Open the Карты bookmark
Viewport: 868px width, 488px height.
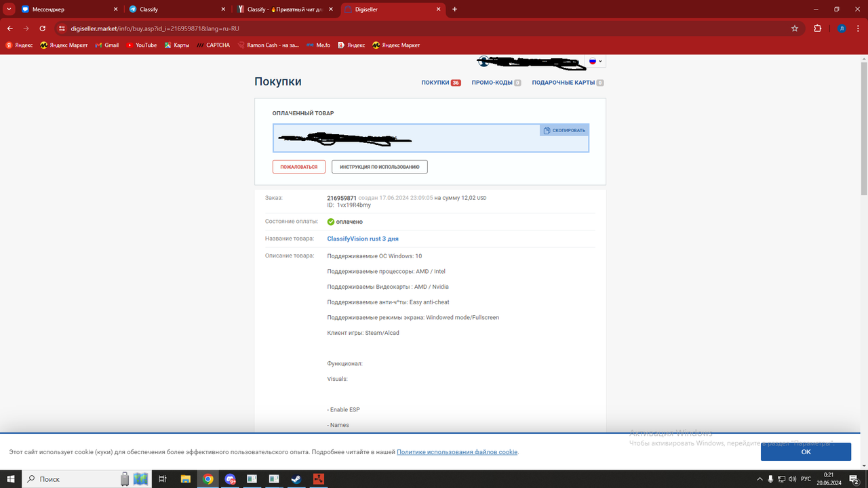coord(176,45)
